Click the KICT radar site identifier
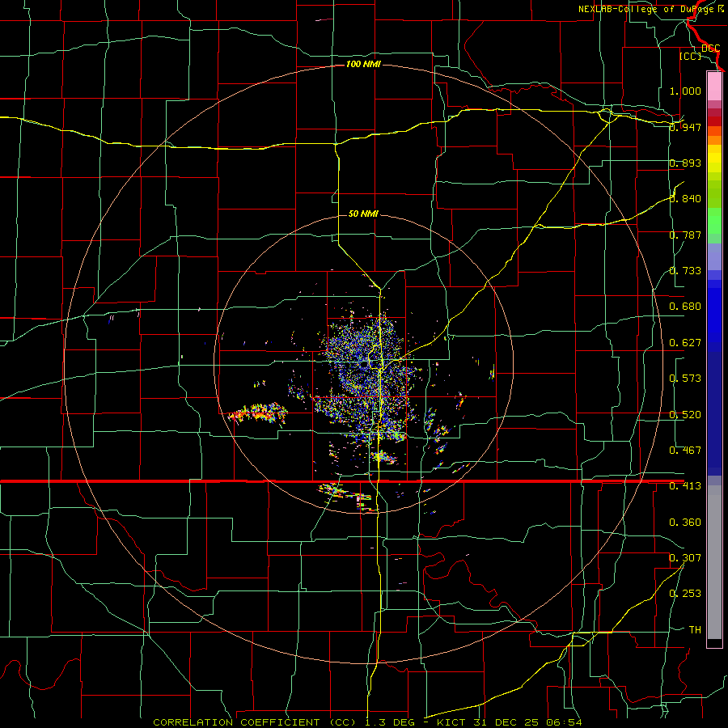This screenshot has width=728, height=728. tap(453, 722)
